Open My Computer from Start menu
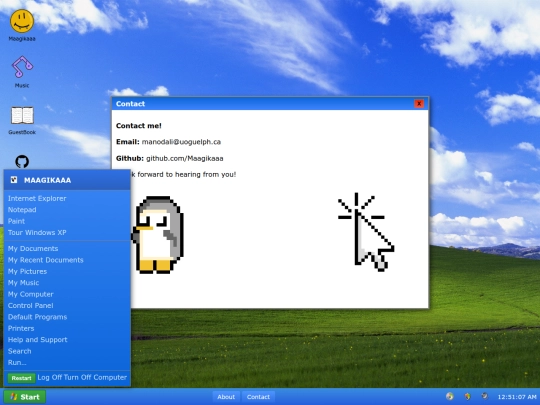Viewport: 540px width, 405px height. coord(31,294)
